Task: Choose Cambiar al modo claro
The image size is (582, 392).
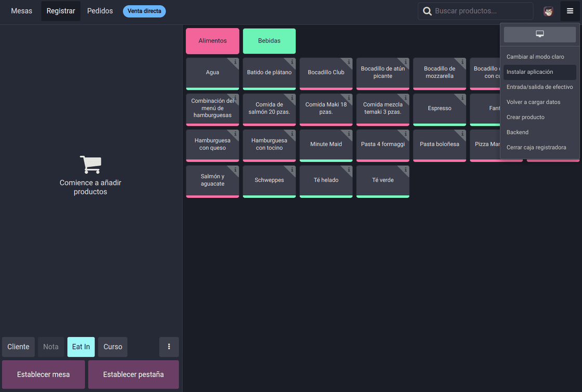Action: click(x=540, y=57)
